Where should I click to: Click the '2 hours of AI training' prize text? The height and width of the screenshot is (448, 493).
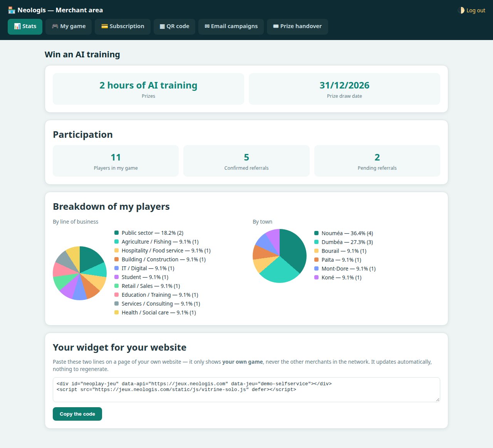click(148, 85)
